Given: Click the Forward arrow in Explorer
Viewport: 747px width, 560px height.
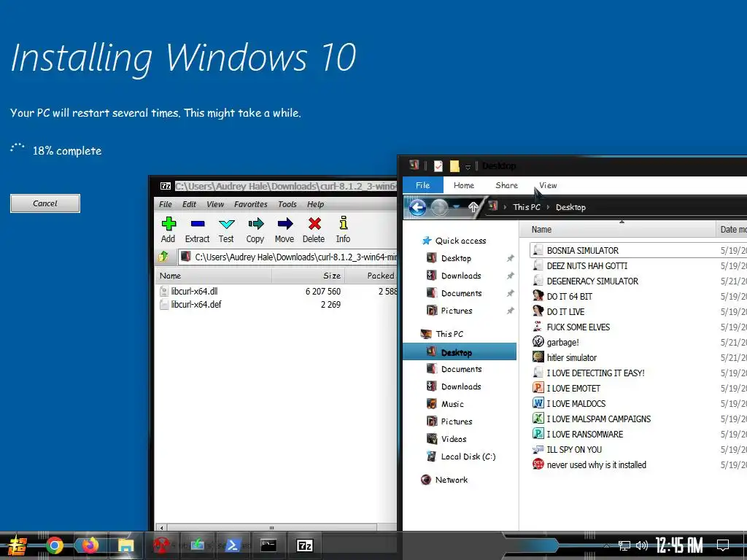Looking at the screenshot, I should (x=439, y=207).
